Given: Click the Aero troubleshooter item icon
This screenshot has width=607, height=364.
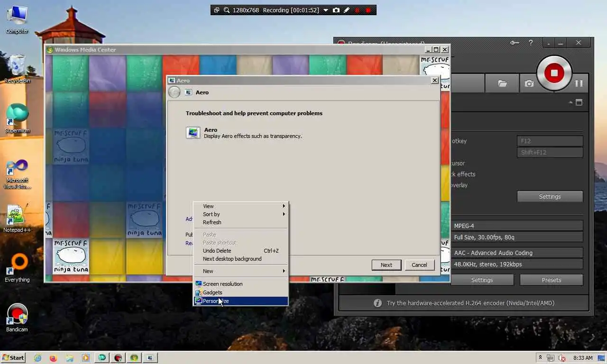Looking at the screenshot, I should 193,133.
